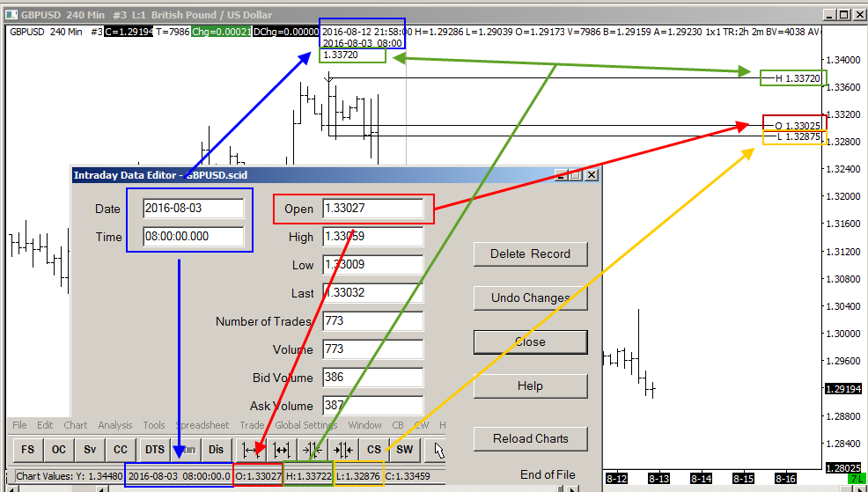The width and height of the screenshot is (868, 492).
Task: Click the Reload Charts button
Action: (x=530, y=438)
